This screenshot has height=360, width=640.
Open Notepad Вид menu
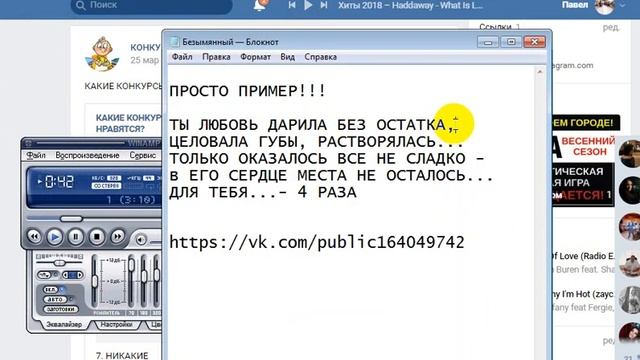[x=287, y=57]
